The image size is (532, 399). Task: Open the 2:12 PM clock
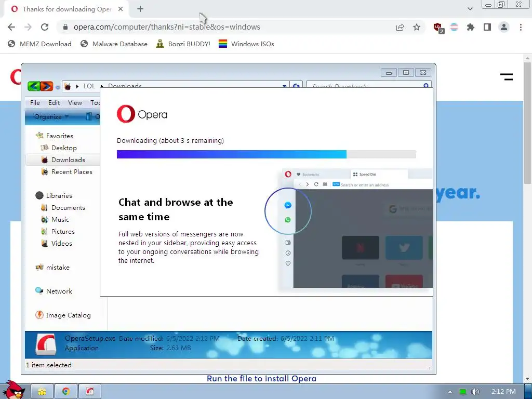(503, 392)
